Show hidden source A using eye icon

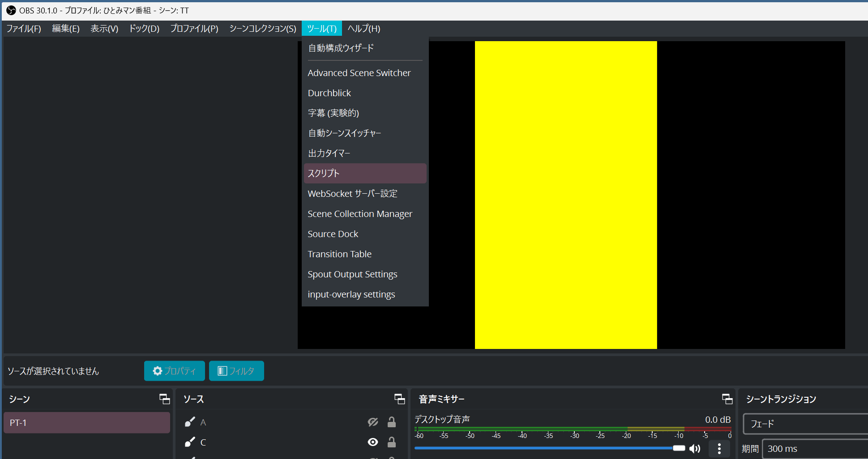(372, 422)
